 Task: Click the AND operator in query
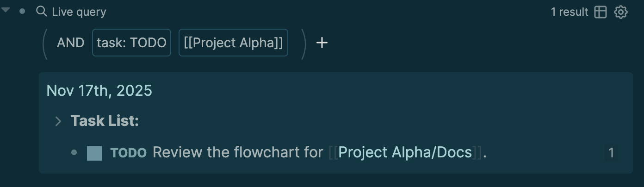(70, 43)
